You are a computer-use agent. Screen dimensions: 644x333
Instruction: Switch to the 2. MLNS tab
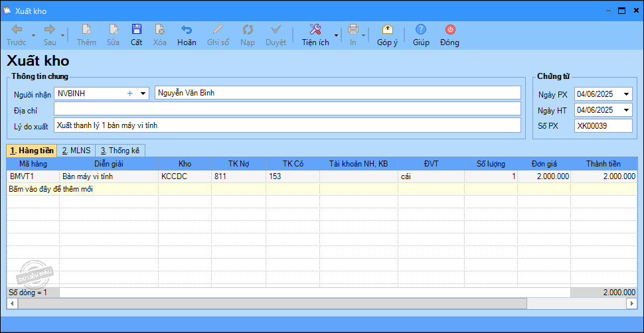(76, 151)
